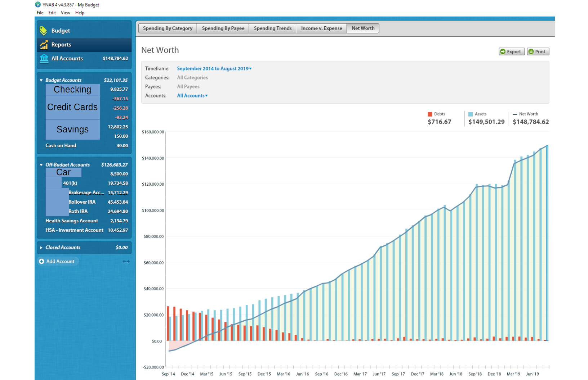Click the plus icon beside Add Account

click(41, 261)
